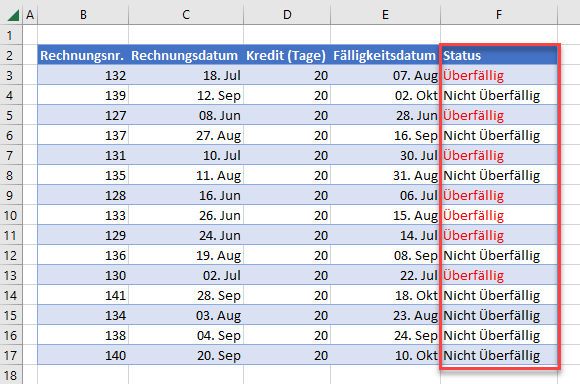Select column C header
Screen dimensions: 580x384
pyautogui.click(x=186, y=15)
